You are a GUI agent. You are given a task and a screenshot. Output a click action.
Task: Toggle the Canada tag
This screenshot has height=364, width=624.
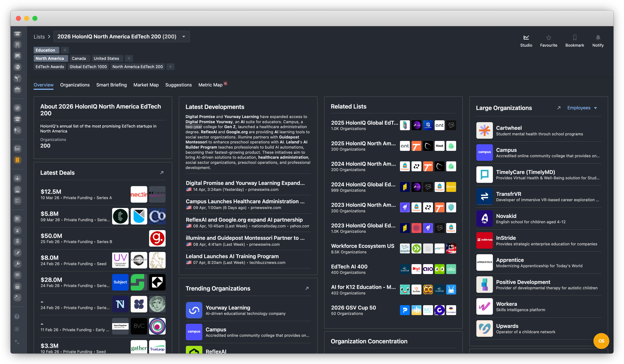coord(79,58)
